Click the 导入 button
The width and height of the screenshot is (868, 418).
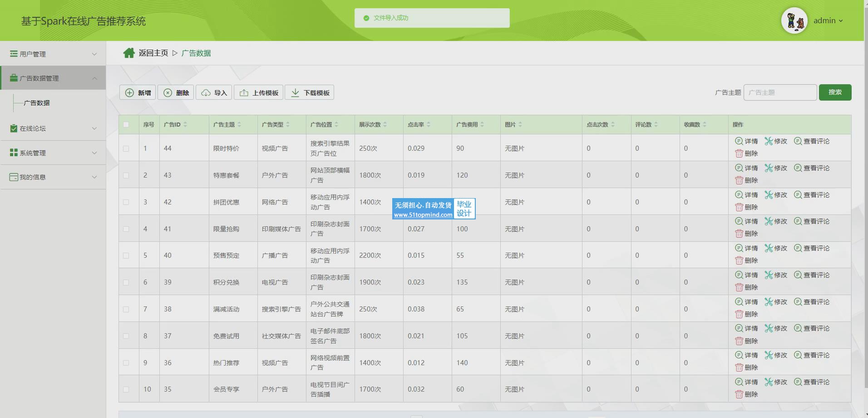[214, 92]
